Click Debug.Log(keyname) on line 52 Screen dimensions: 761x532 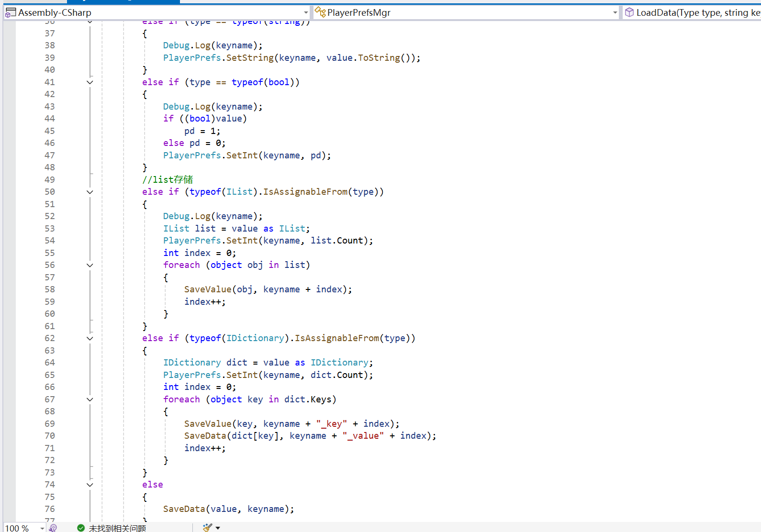click(x=213, y=216)
